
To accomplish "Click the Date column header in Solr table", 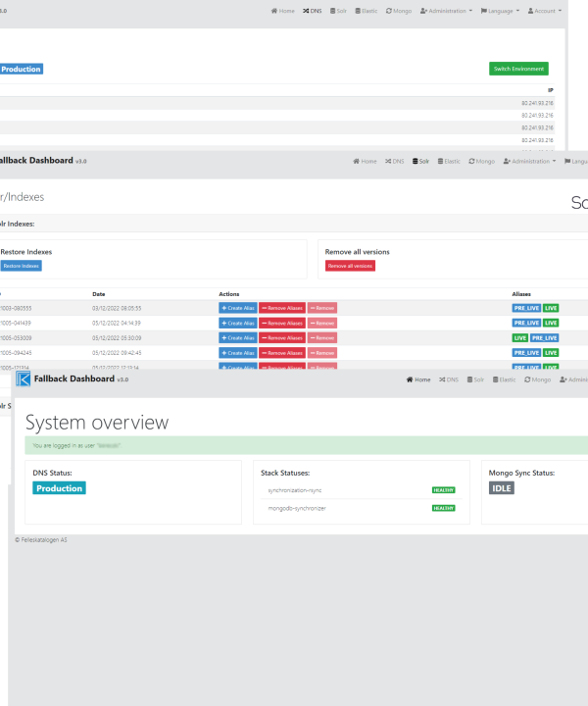I will coord(99,294).
